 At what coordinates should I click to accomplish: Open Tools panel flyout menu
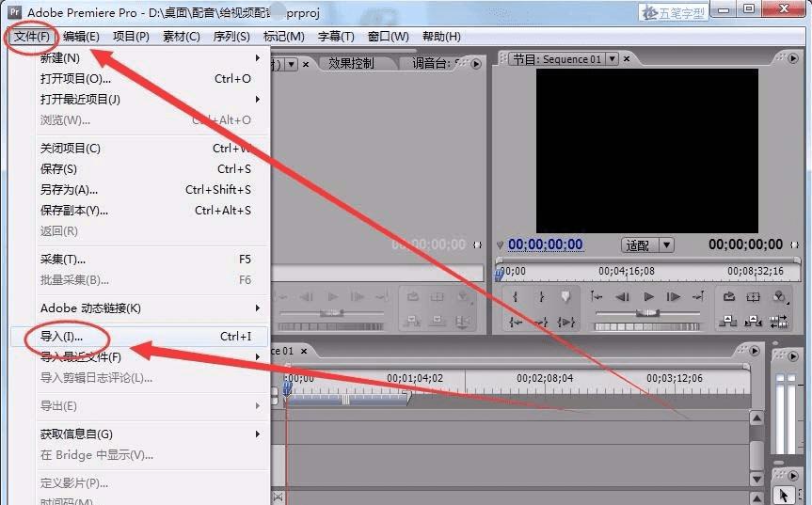tap(792, 475)
